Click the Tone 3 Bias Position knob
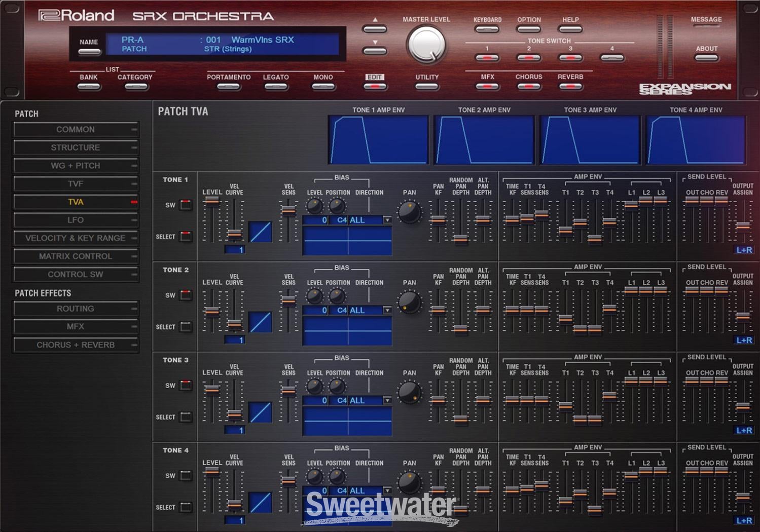This screenshot has height=532, width=760. point(337,386)
